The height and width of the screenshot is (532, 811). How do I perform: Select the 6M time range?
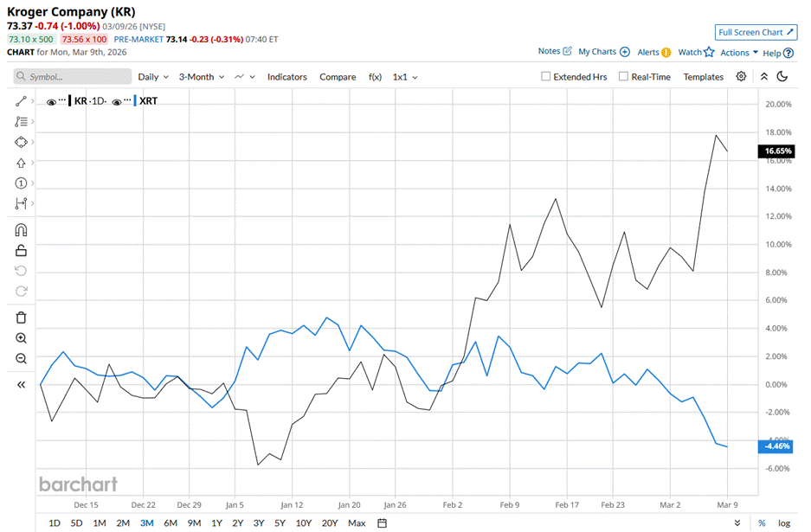coord(171,523)
